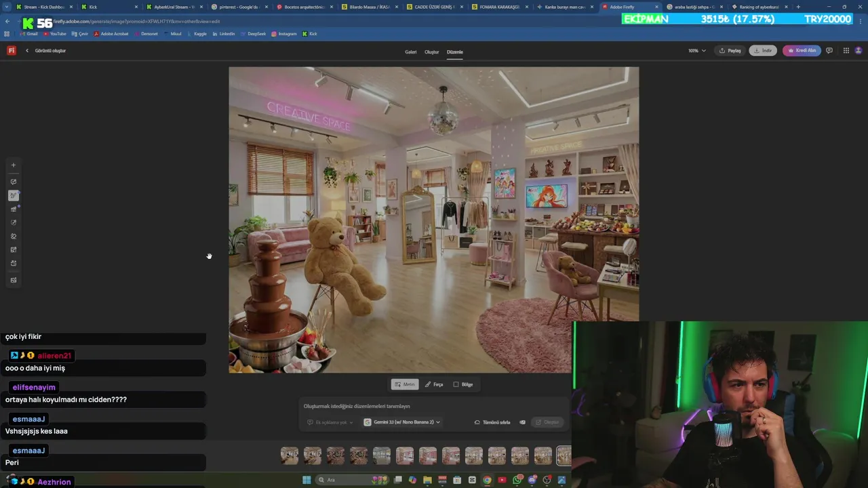Open the comments speech bubble icon
The width and height of the screenshot is (868, 488).
tap(829, 51)
